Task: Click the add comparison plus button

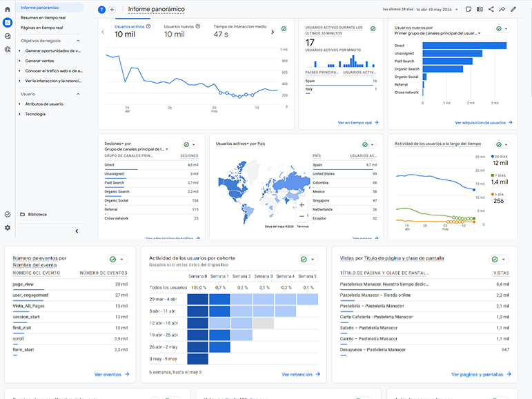Action: tap(112, 10)
